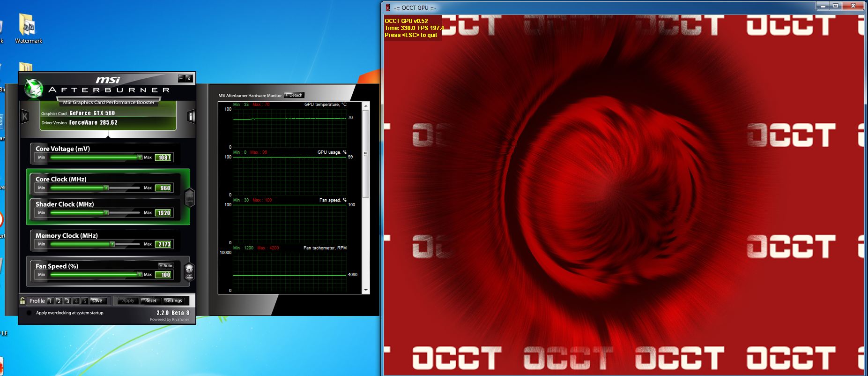
Task: Toggle Auto fan speed button
Action: click(166, 265)
